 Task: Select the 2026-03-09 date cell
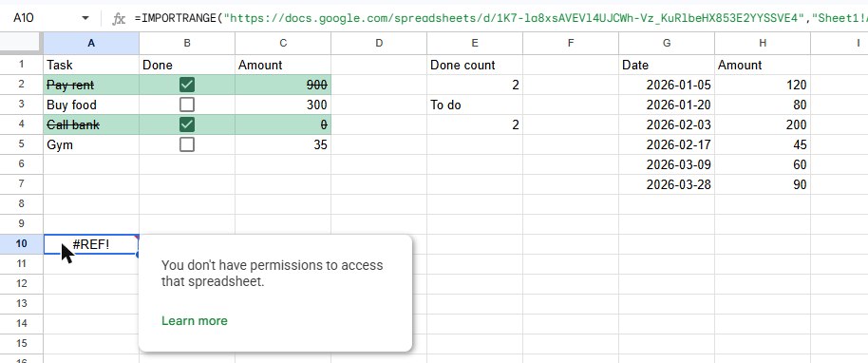tap(667, 164)
